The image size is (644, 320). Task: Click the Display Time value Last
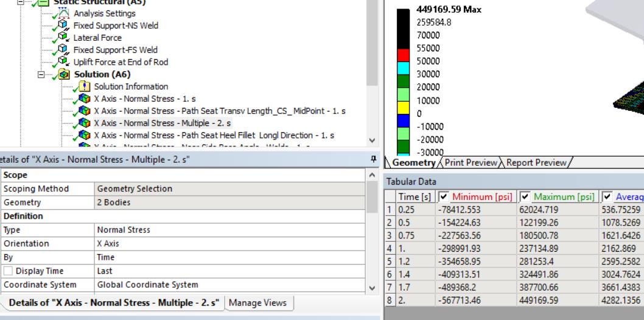[x=229, y=271]
